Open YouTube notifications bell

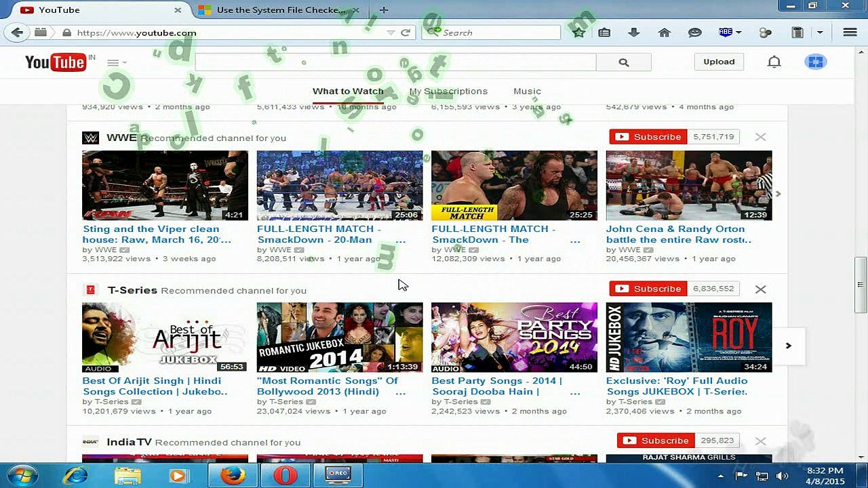pos(774,62)
